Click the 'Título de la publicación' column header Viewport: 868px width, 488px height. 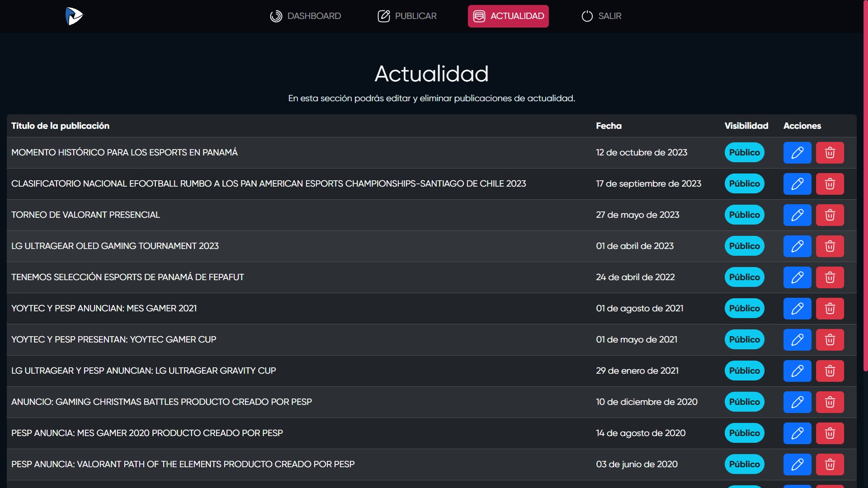pos(60,126)
